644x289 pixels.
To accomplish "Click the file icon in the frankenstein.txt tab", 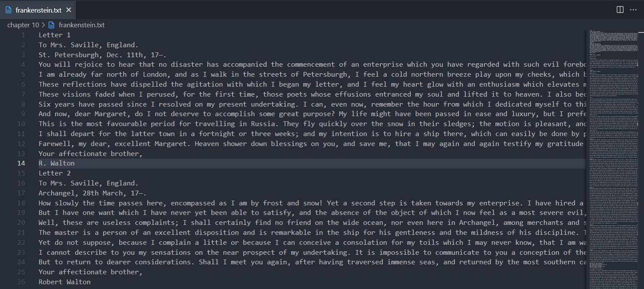I will coord(9,10).
